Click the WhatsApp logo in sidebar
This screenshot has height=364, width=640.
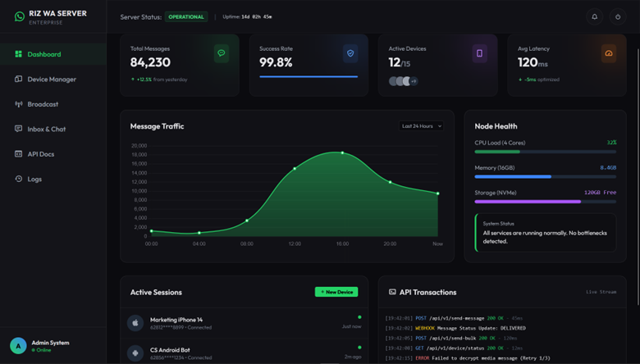[x=19, y=16]
